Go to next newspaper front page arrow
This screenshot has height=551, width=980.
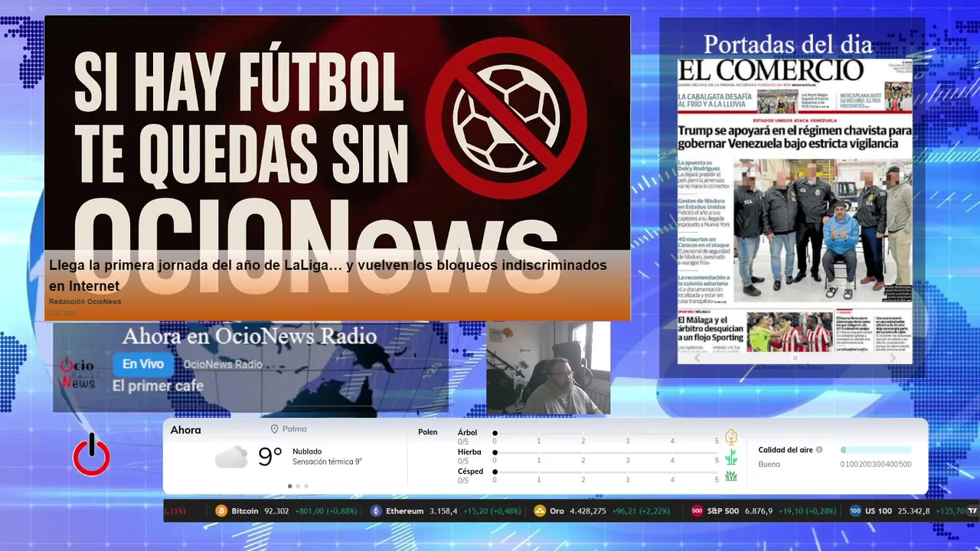(x=893, y=357)
